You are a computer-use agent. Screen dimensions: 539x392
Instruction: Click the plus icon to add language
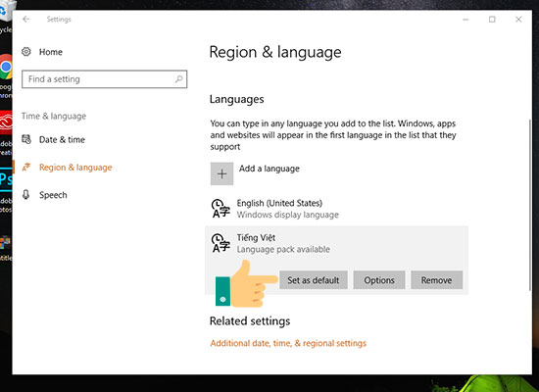[x=221, y=173]
